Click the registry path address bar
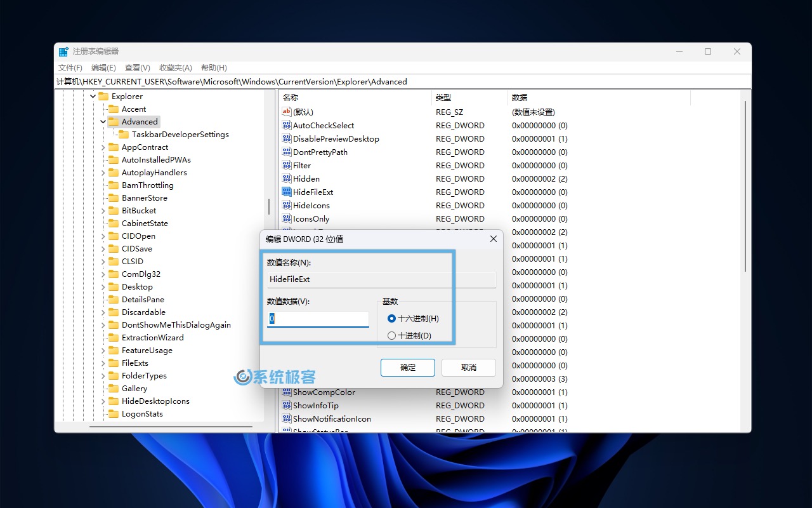 click(403, 81)
